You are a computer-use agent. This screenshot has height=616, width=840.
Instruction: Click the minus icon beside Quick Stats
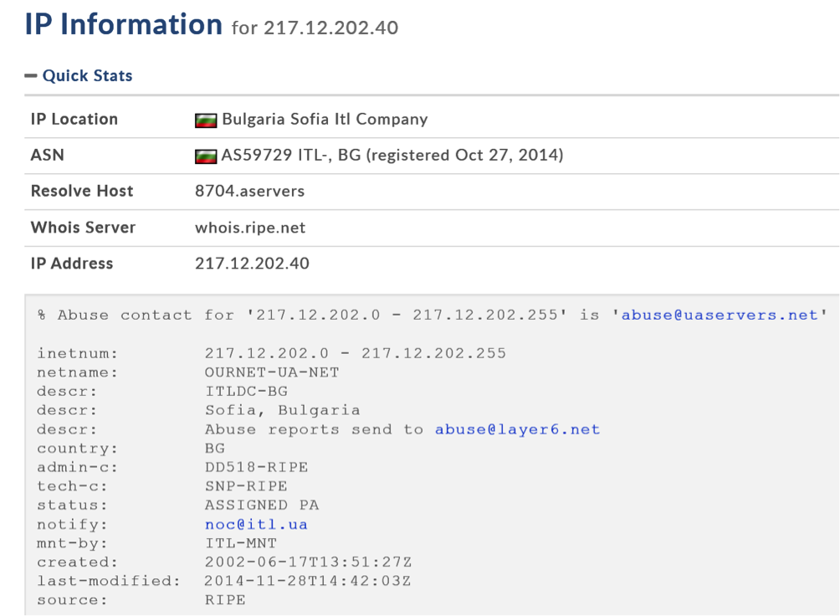tap(31, 75)
